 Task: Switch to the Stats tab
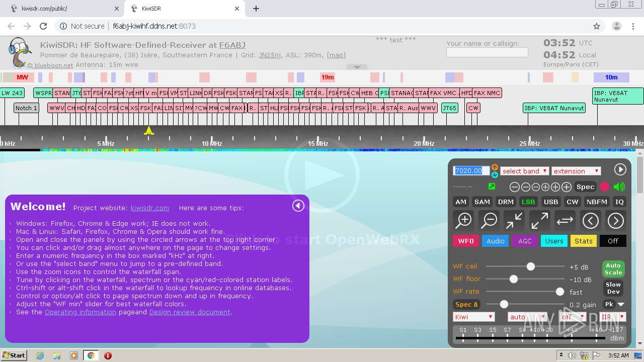[584, 241]
